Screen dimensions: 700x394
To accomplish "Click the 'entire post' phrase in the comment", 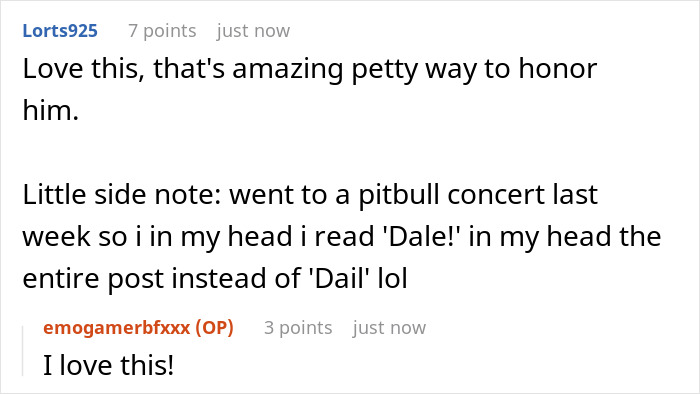I will tap(93, 278).
